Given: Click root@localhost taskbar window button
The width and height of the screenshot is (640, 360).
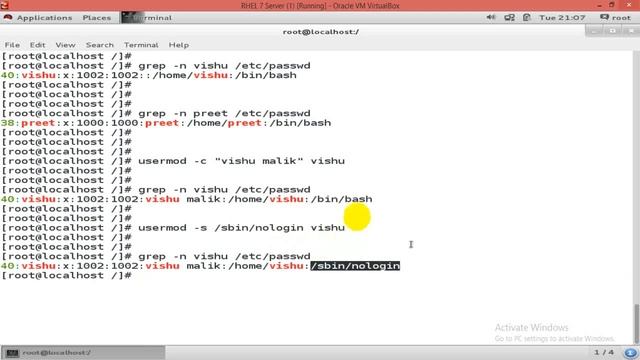Looking at the screenshot, I should 83,353.
